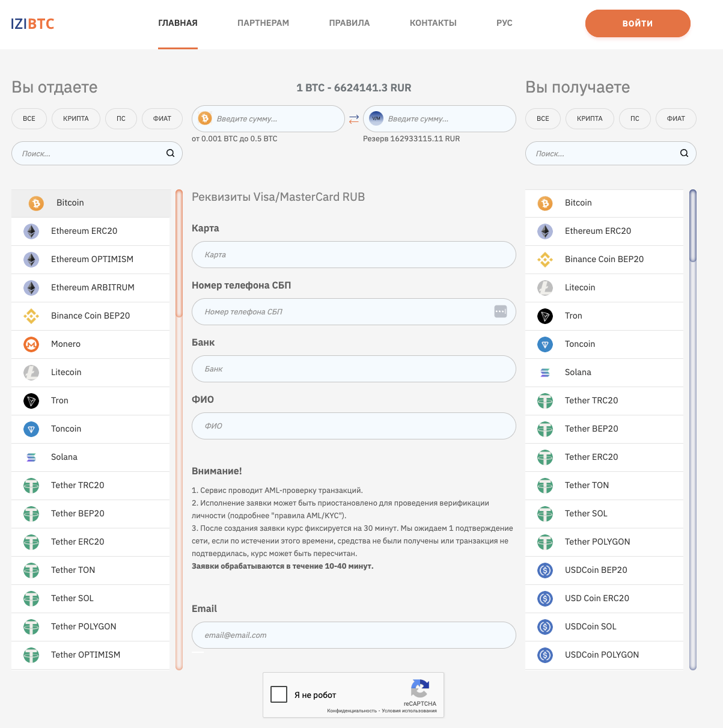Image resolution: width=723 pixels, height=728 pixels.
Task: Click Ethereum ERC20 icon in give list
Action: point(31,231)
